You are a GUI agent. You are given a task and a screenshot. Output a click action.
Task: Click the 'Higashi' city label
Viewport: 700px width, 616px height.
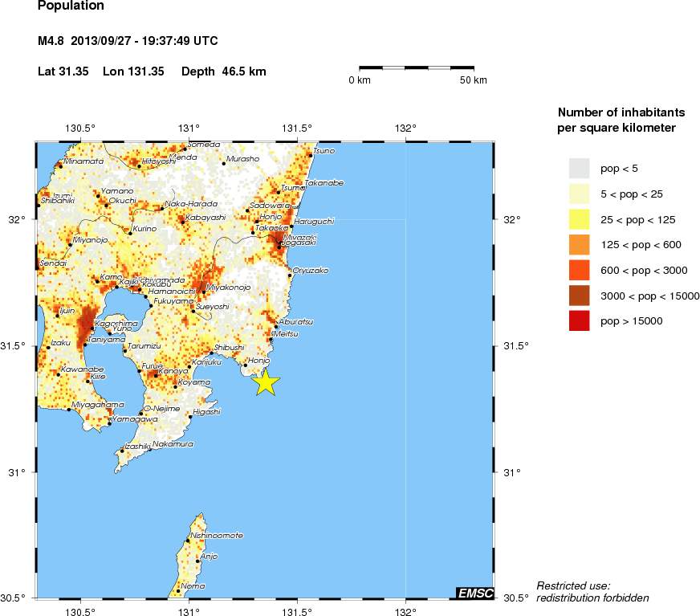point(206,412)
